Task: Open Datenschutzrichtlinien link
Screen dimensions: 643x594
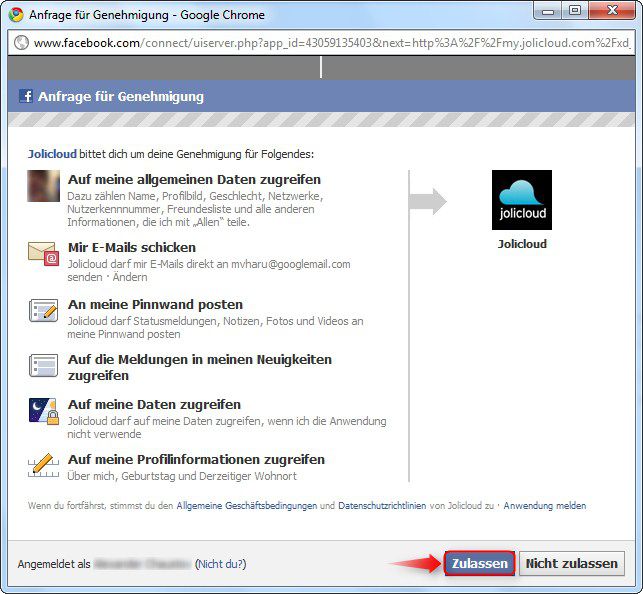Action: pyautogui.click(x=382, y=505)
